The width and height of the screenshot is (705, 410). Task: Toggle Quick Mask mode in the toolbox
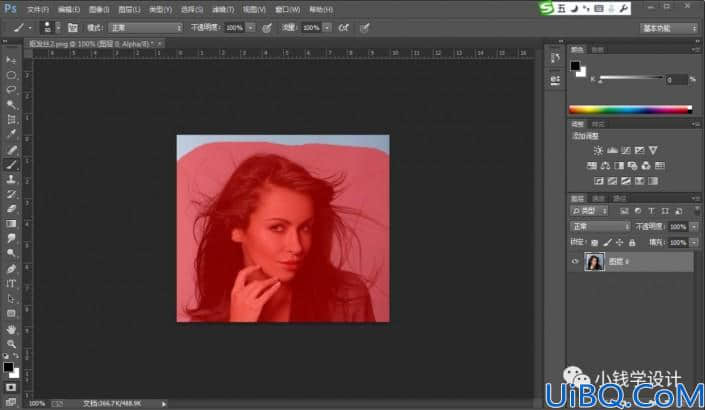tap(11, 387)
